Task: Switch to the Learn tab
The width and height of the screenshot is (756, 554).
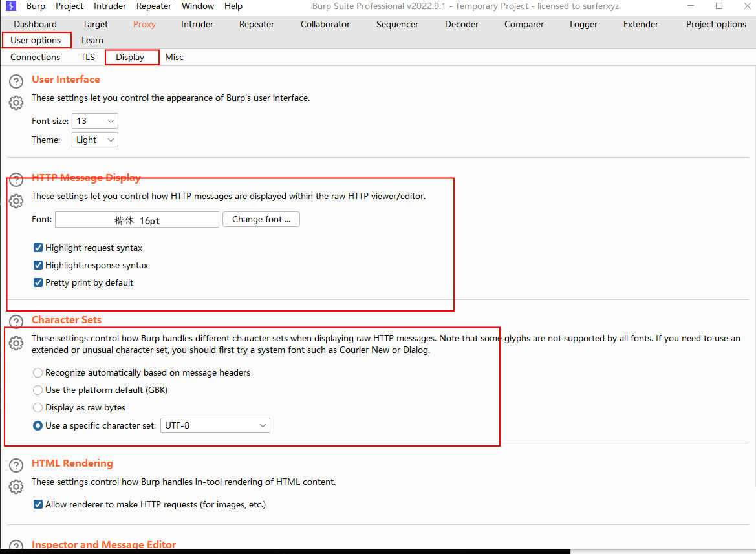Action: click(x=92, y=41)
